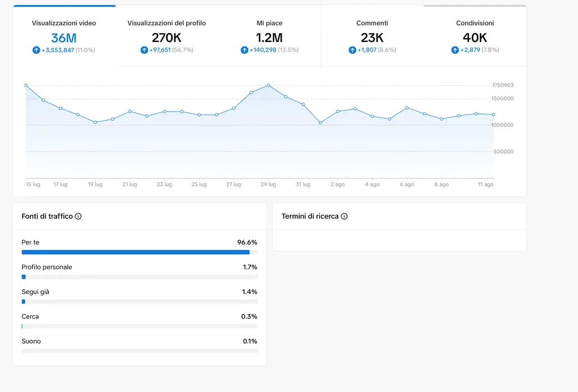Click the Fonti di traffico heading

47,216
